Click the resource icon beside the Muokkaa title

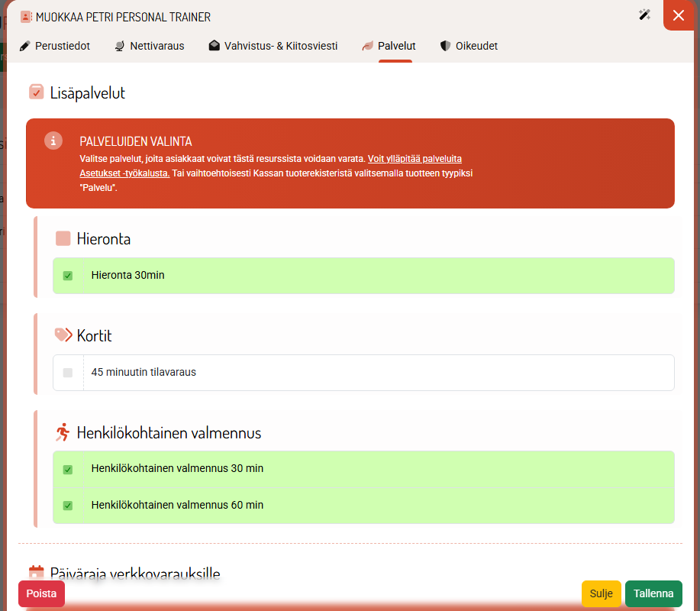coord(26,17)
